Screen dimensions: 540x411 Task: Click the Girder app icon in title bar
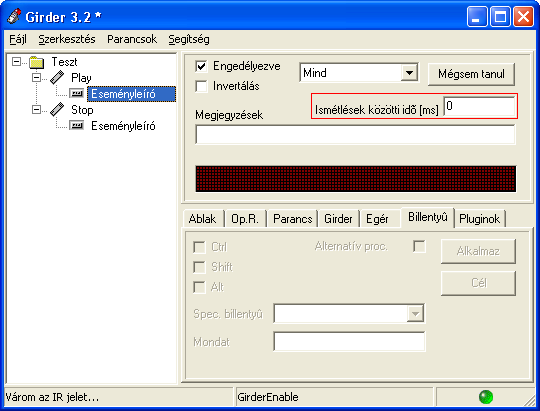tap(14, 16)
